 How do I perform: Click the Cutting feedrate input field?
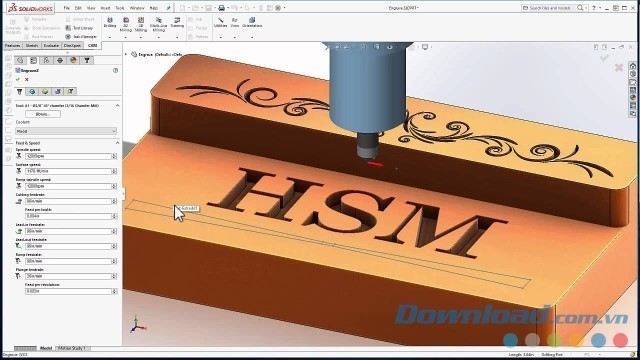(68, 201)
